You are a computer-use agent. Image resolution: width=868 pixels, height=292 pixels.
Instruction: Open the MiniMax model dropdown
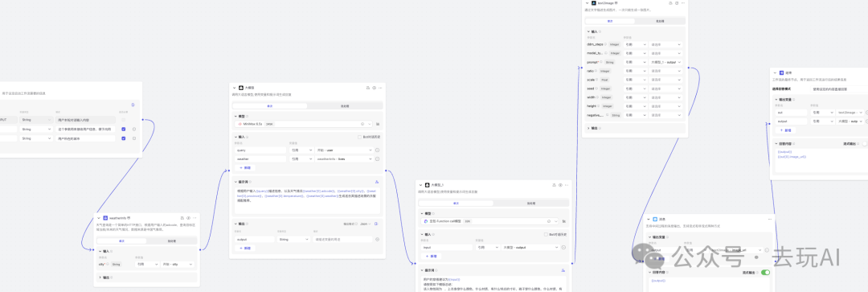point(304,124)
